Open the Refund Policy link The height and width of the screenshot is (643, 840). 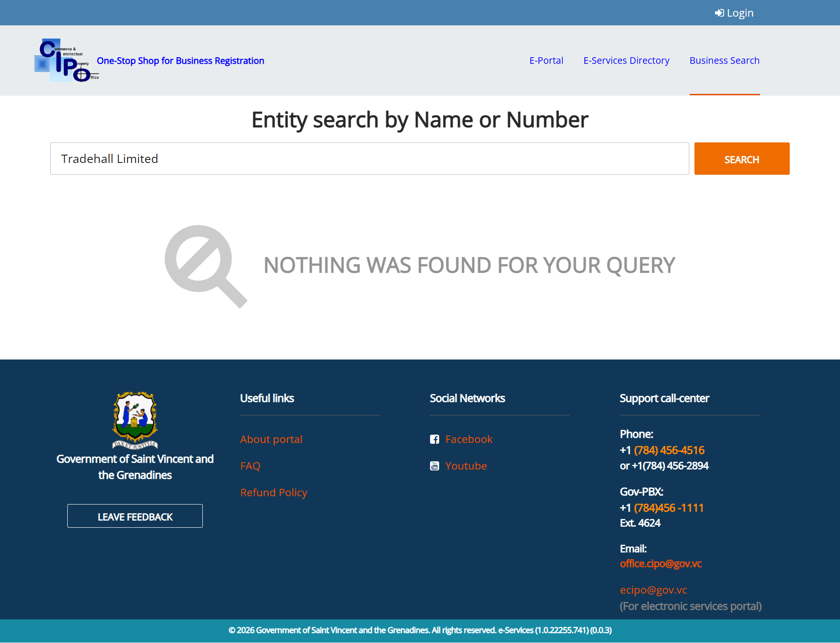point(274,493)
